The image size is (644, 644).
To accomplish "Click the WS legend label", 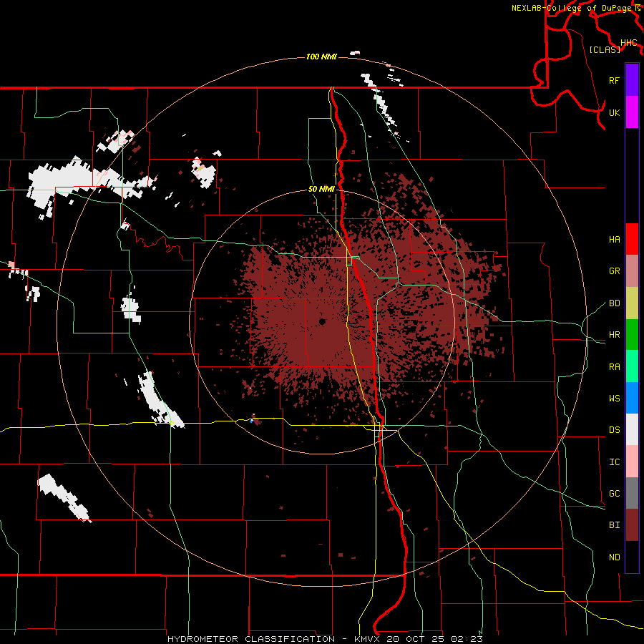I will point(614,399).
